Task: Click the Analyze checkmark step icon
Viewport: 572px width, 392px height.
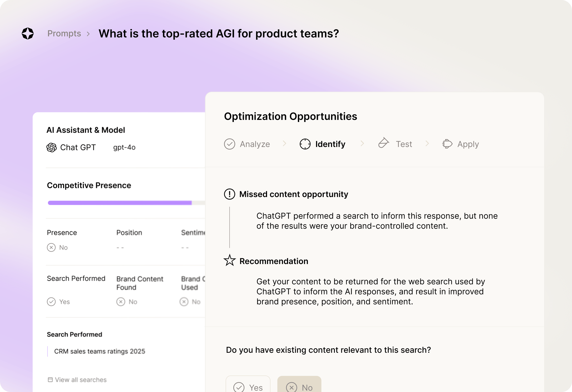Action: pos(229,144)
